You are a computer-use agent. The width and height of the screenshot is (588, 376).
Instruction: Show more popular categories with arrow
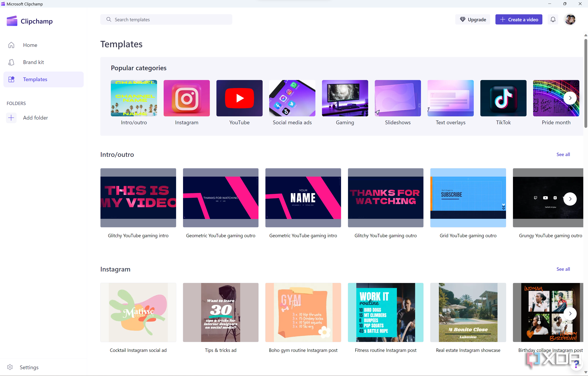point(570,98)
